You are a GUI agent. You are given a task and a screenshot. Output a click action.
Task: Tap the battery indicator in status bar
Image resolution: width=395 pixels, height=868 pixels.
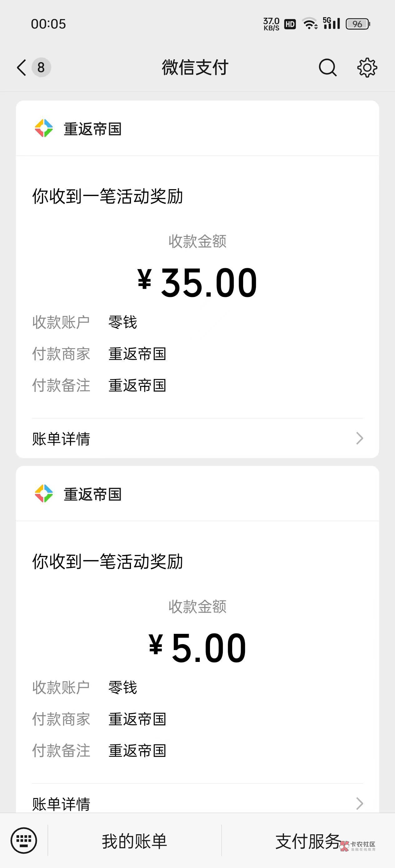[x=357, y=24]
